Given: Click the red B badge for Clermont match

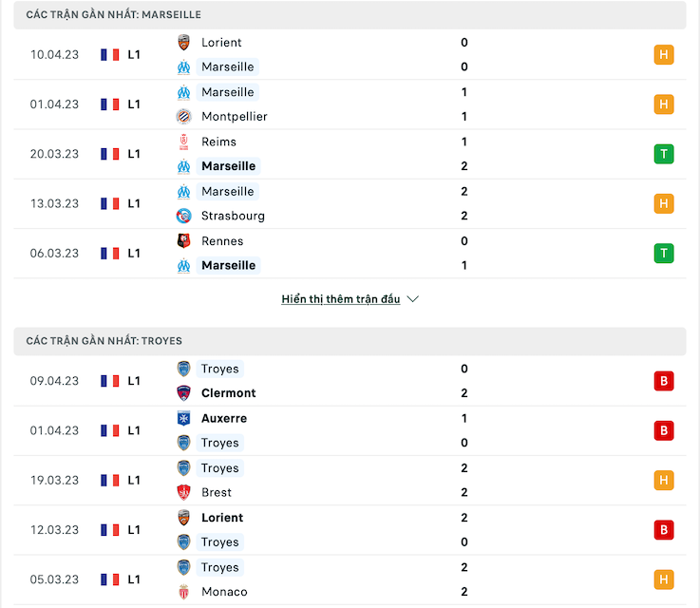Looking at the screenshot, I should (663, 381).
